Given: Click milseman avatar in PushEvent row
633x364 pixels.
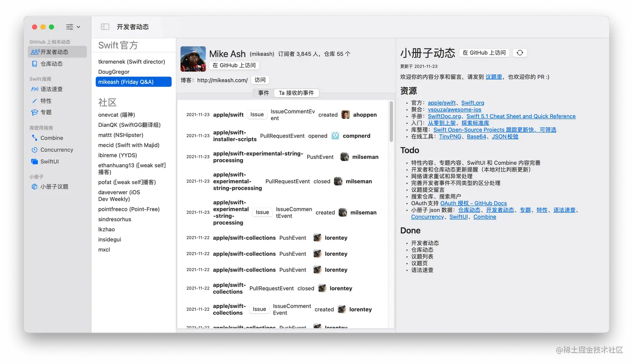Looking at the screenshot, I should (x=345, y=157).
